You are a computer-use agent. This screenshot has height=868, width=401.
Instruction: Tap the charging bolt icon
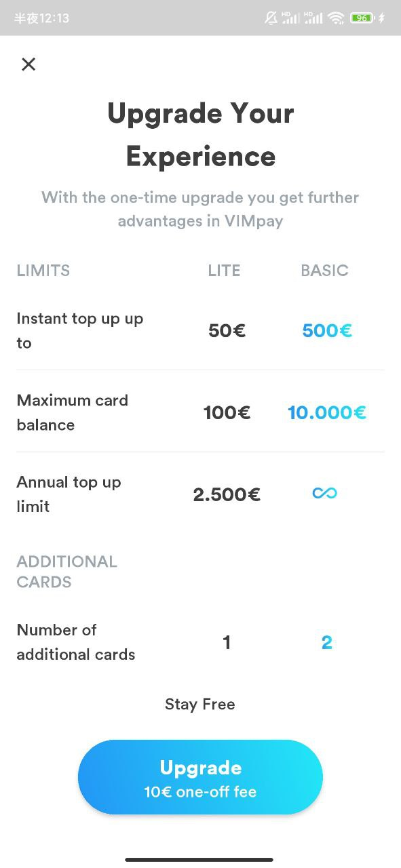pyautogui.click(x=381, y=18)
